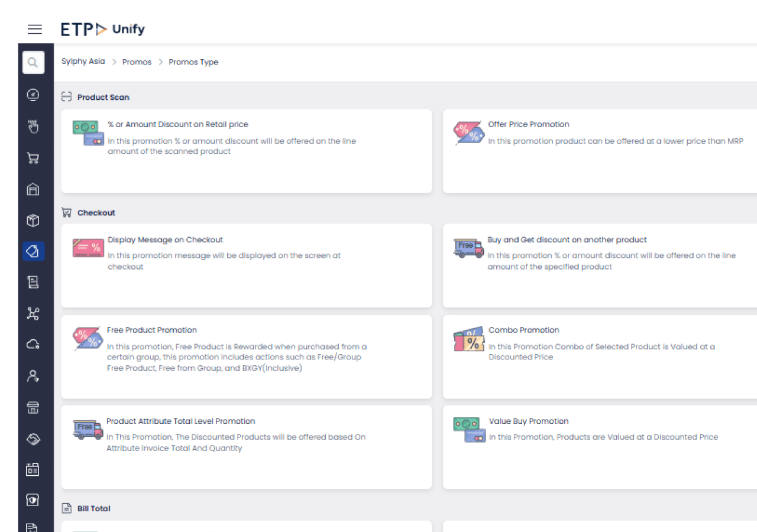Click the sidebar search icon
Image resolution: width=757 pixels, height=532 pixels.
(x=33, y=63)
